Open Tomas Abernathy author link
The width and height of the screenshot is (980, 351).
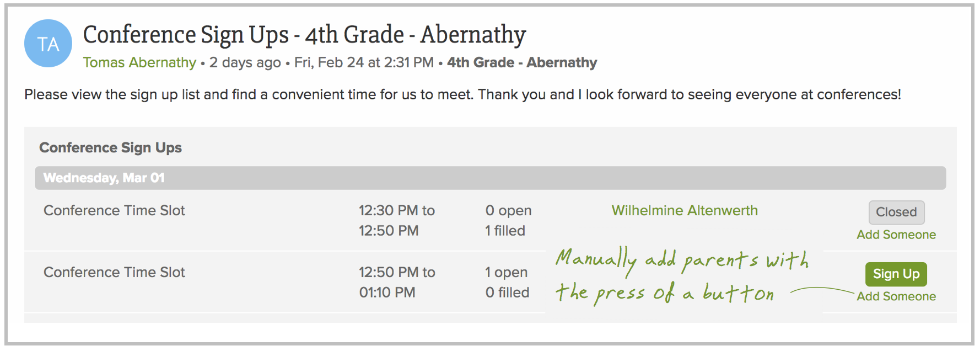click(x=139, y=62)
